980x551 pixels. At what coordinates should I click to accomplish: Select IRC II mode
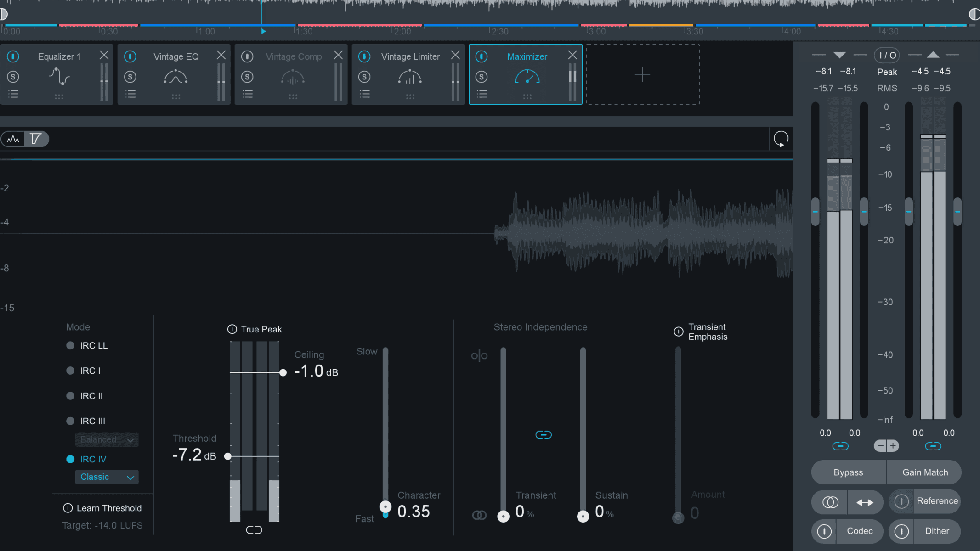pyautogui.click(x=85, y=396)
